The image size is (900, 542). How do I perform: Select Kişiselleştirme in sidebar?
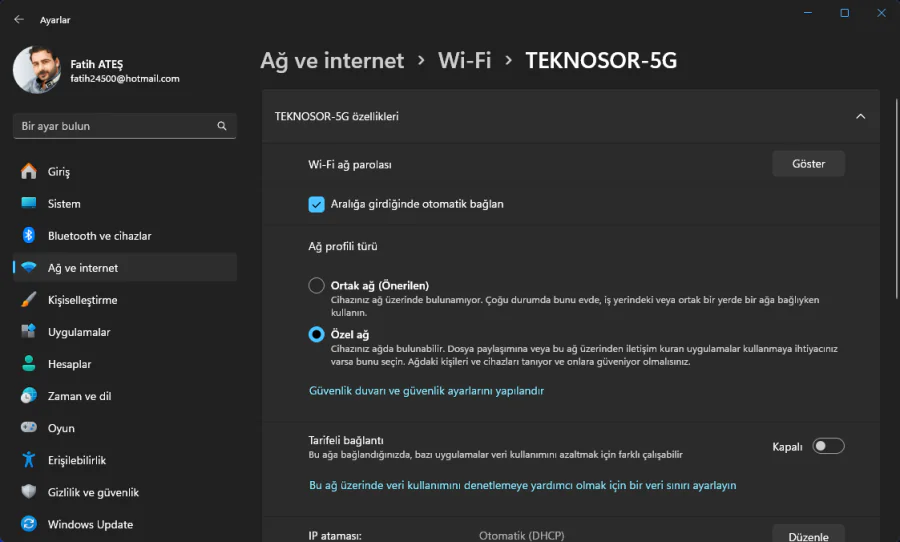tap(125, 300)
